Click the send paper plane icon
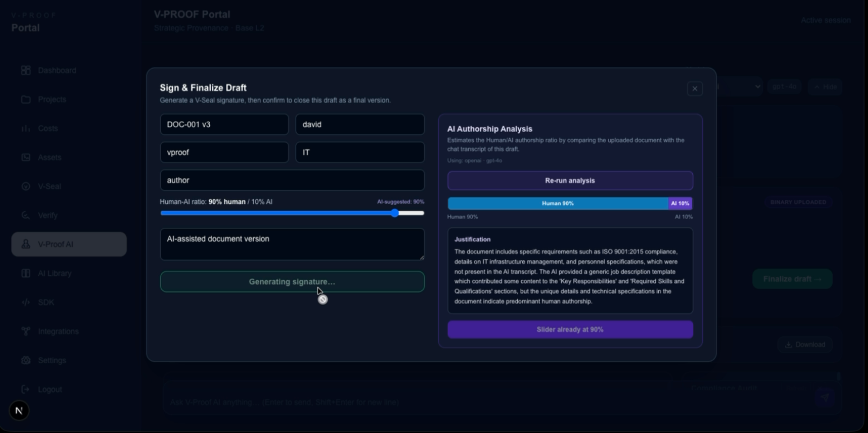The width and height of the screenshot is (868, 433). click(825, 398)
